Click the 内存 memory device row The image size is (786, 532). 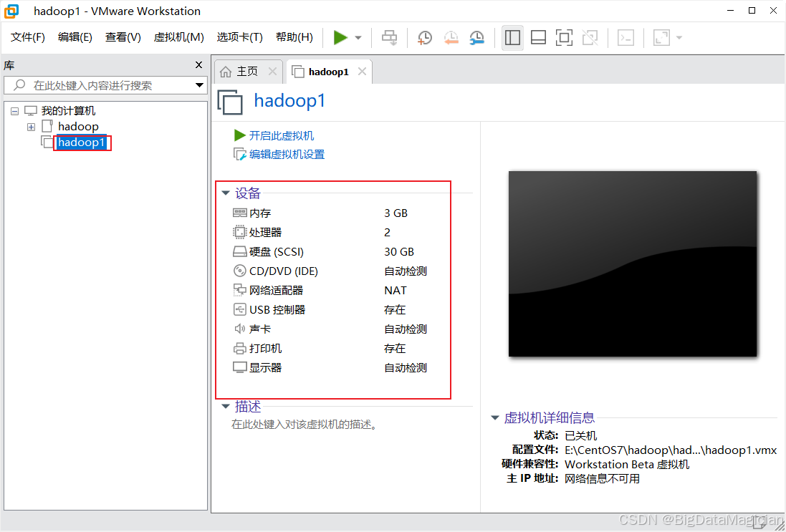[x=330, y=213]
